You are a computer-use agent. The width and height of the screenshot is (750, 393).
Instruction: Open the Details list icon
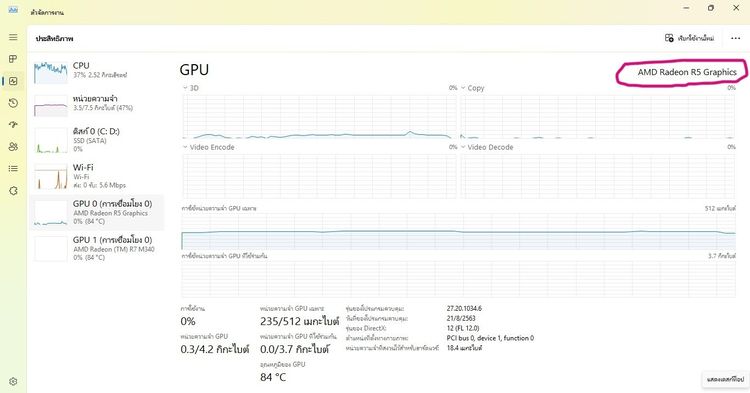tap(13, 169)
